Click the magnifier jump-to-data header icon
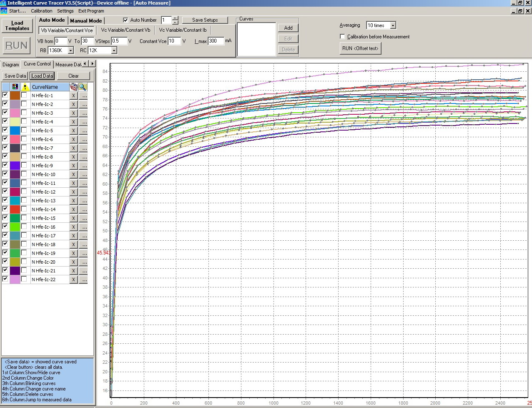This screenshot has width=532, height=408. pyautogui.click(x=83, y=87)
